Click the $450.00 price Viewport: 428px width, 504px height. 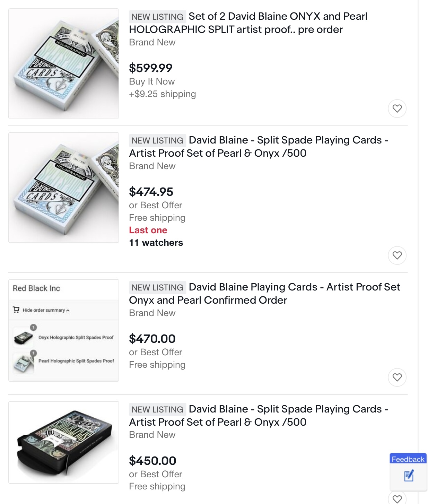[152, 461]
